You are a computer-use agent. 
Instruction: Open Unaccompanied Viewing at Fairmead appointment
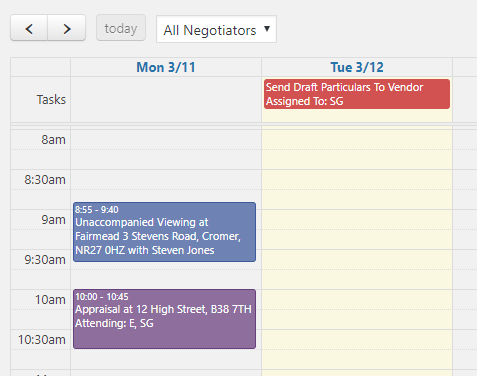[164, 232]
